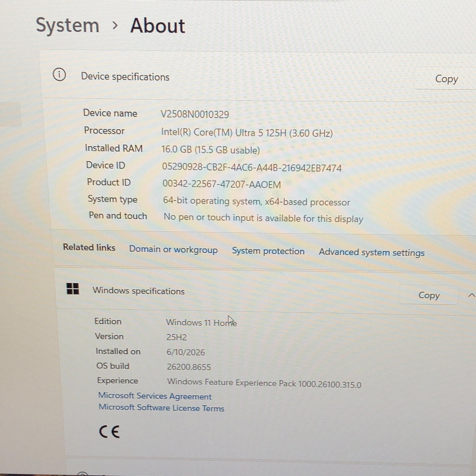Open System protection link
Screen dimensions: 476x476
point(268,251)
